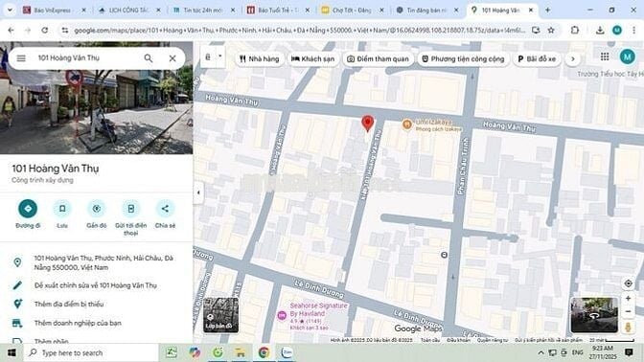Click Thêm doanh nghiệp của bạn
This screenshot has height=362, width=644.
[78, 323]
